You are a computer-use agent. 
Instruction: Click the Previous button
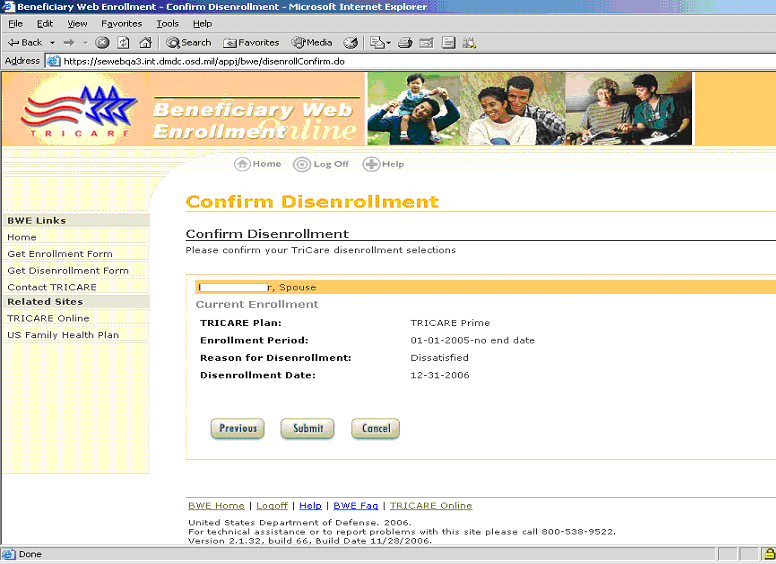(x=238, y=428)
